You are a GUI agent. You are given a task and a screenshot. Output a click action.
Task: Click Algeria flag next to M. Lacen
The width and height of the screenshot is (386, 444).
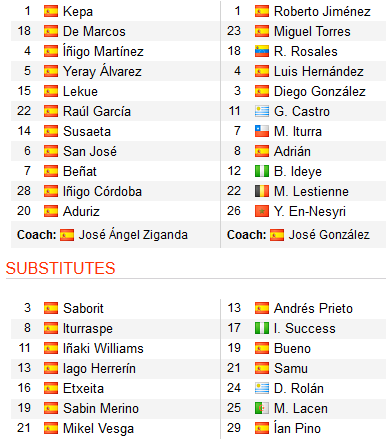click(262, 408)
